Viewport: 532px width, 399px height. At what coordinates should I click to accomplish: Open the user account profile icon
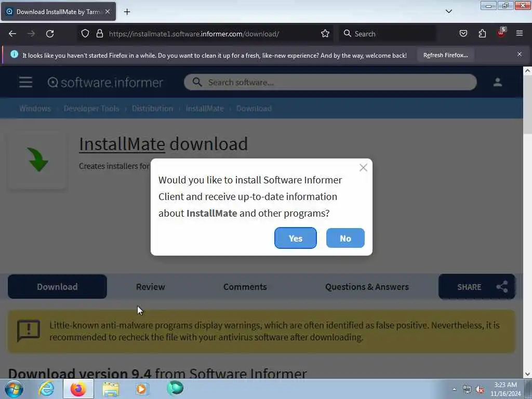(497, 82)
